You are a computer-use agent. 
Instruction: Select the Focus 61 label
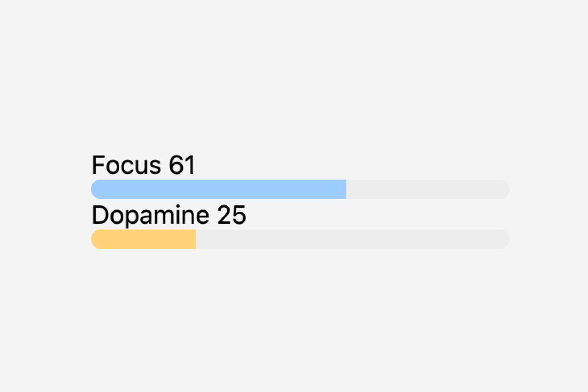click(x=143, y=165)
